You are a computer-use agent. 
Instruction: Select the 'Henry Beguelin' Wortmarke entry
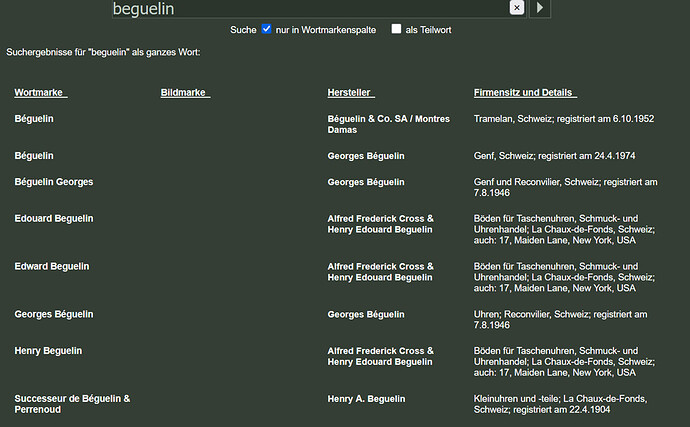point(48,350)
